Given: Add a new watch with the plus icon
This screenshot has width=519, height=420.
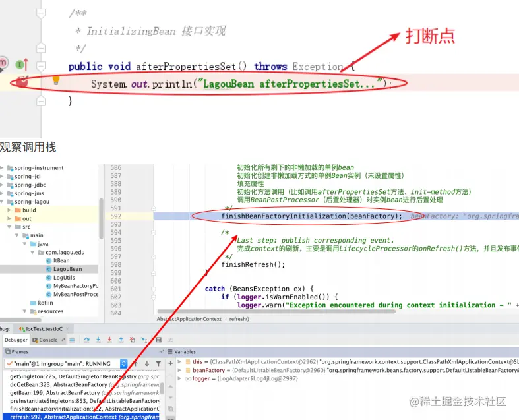Looking at the screenshot, I should tap(170, 363).
